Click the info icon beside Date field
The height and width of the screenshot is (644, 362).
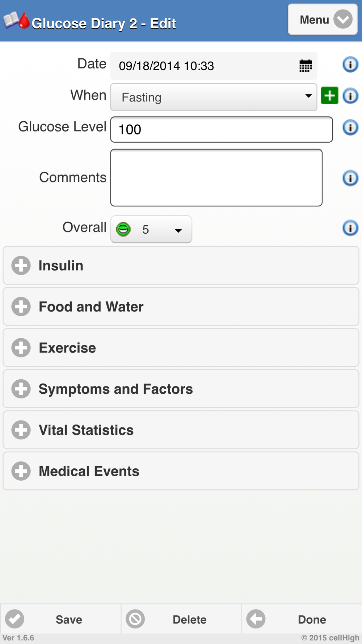point(350,64)
